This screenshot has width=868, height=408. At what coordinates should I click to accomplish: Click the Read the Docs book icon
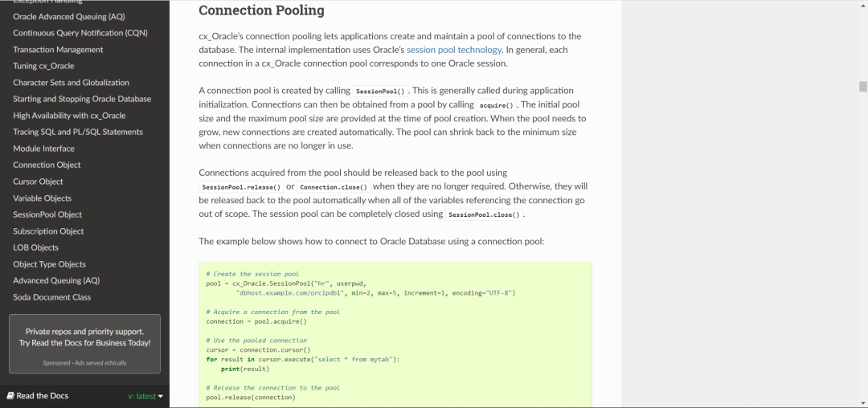[10, 396]
